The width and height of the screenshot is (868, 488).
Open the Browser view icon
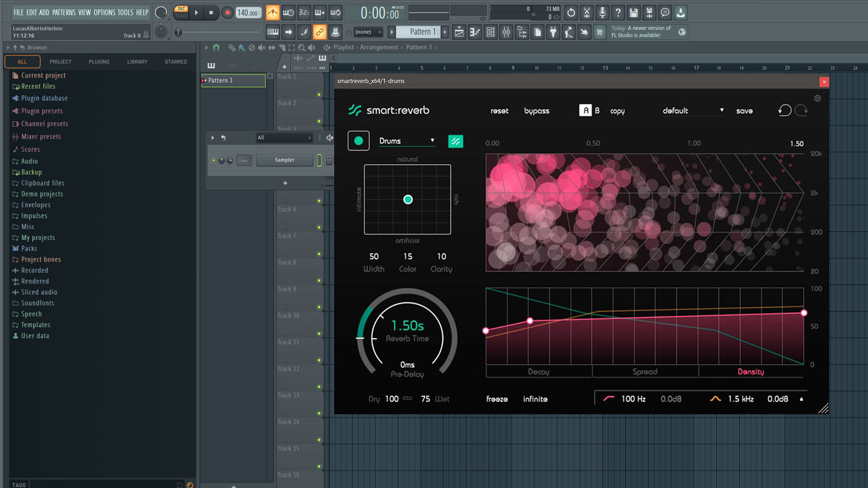pos(522,32)
